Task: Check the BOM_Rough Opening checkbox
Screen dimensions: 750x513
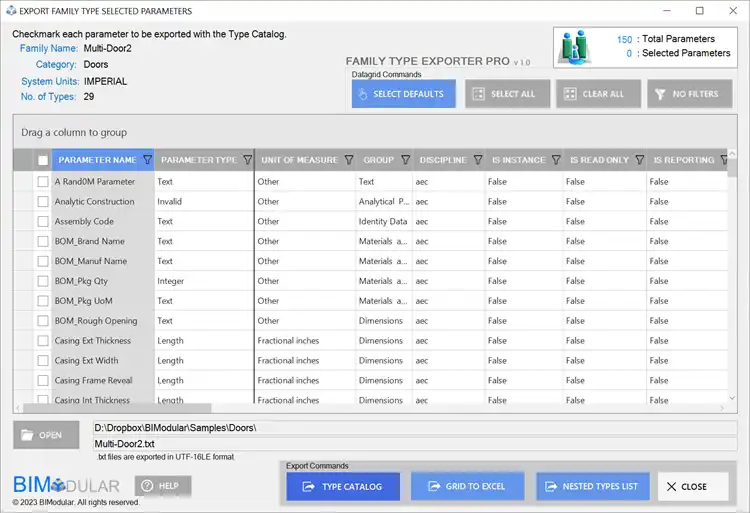Action: [43, 321]
